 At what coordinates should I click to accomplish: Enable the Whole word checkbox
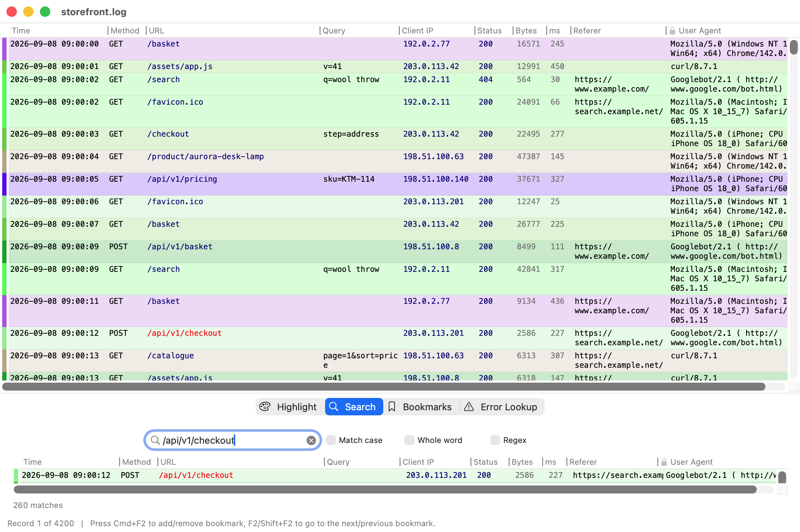(409, 440)
